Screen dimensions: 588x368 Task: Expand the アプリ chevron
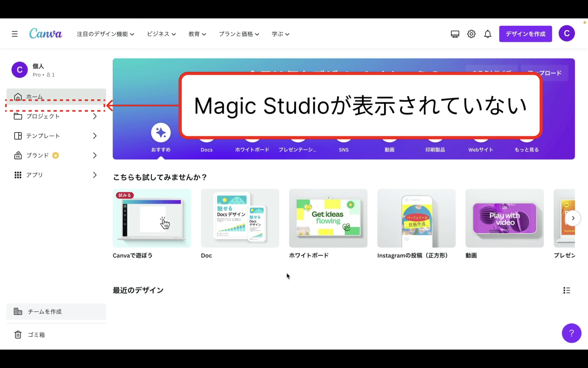[95, 175]
